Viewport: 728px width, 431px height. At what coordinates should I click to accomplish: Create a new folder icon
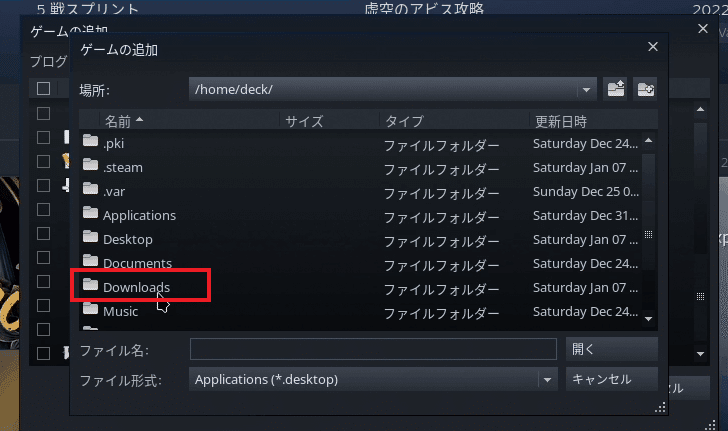(x=645, y=89)
